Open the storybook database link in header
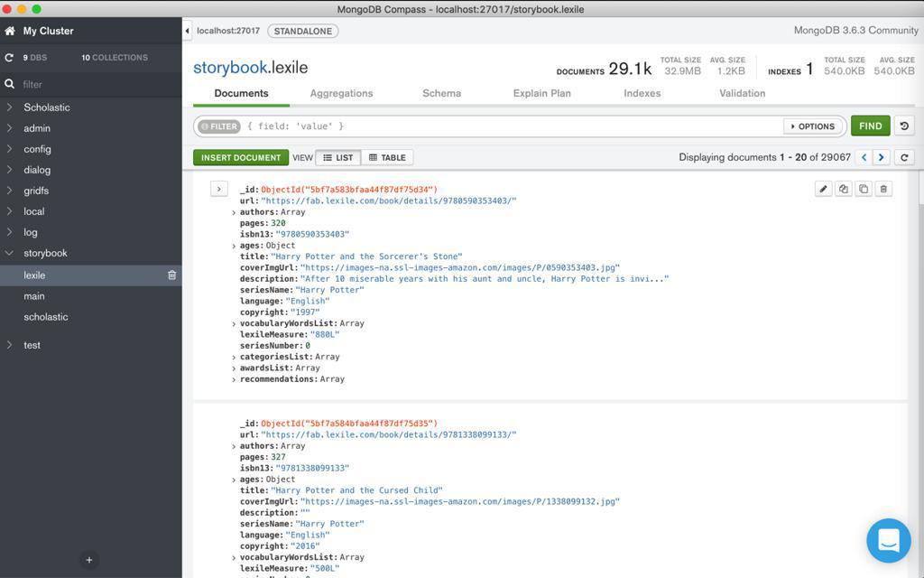924x578 pixels. click(230, 67)
